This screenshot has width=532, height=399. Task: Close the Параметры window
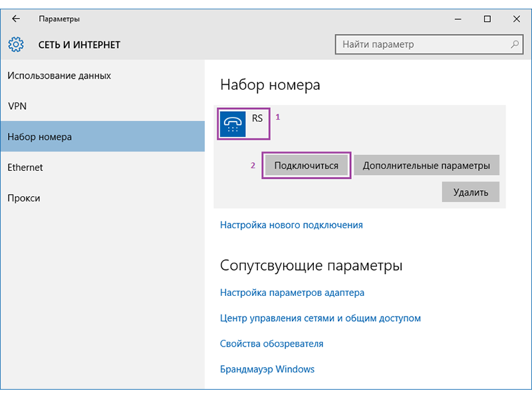[515, 19]
